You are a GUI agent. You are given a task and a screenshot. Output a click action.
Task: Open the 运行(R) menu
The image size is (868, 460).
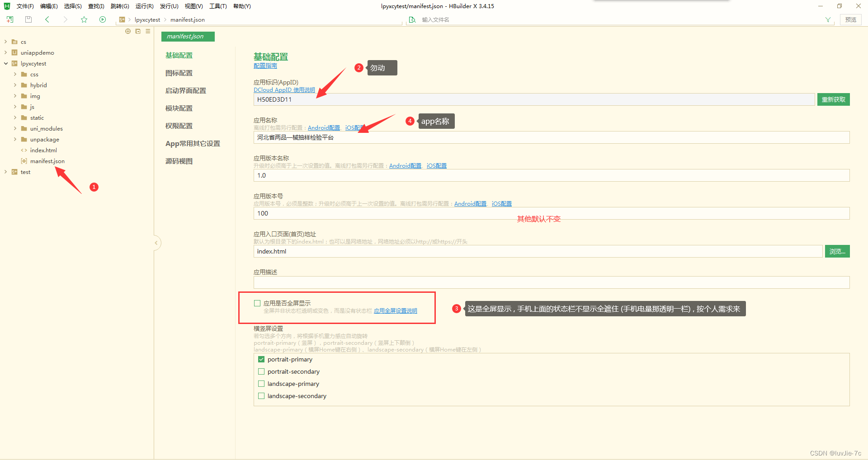144,6
